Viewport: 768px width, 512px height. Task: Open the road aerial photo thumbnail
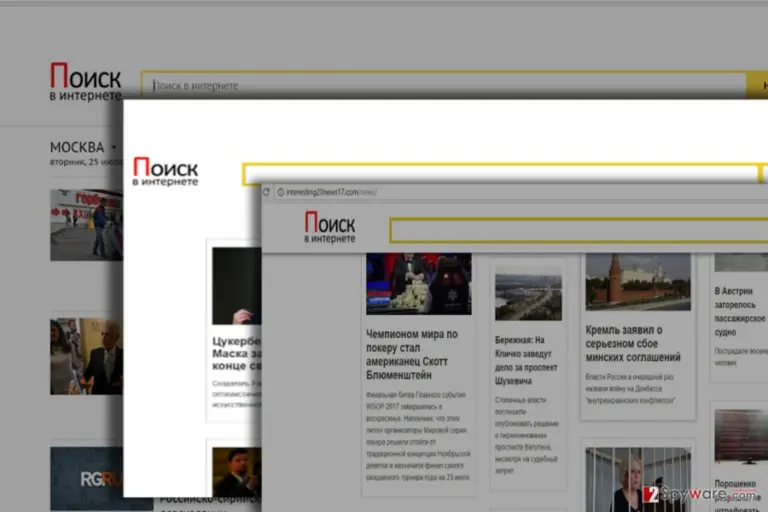[528, 293]
